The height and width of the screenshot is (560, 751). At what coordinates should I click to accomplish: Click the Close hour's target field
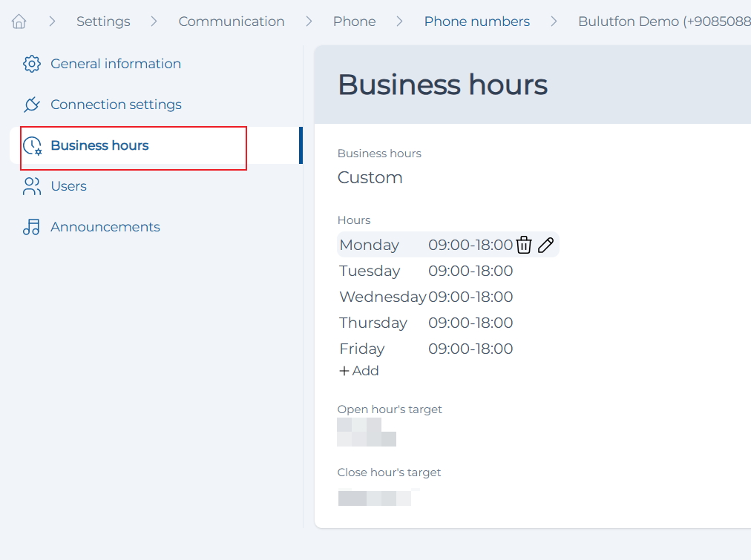pyautogui.click(x=374, y=498)
